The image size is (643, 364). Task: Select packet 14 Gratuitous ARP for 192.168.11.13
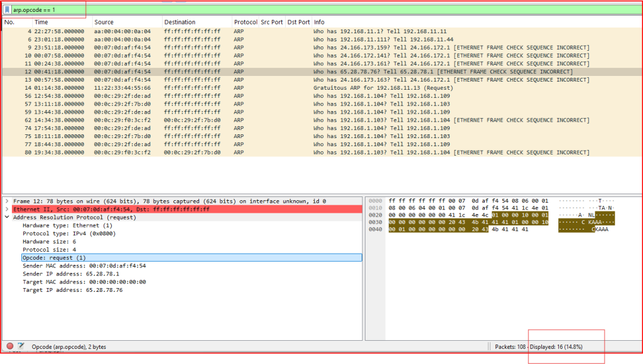[322, 88]
